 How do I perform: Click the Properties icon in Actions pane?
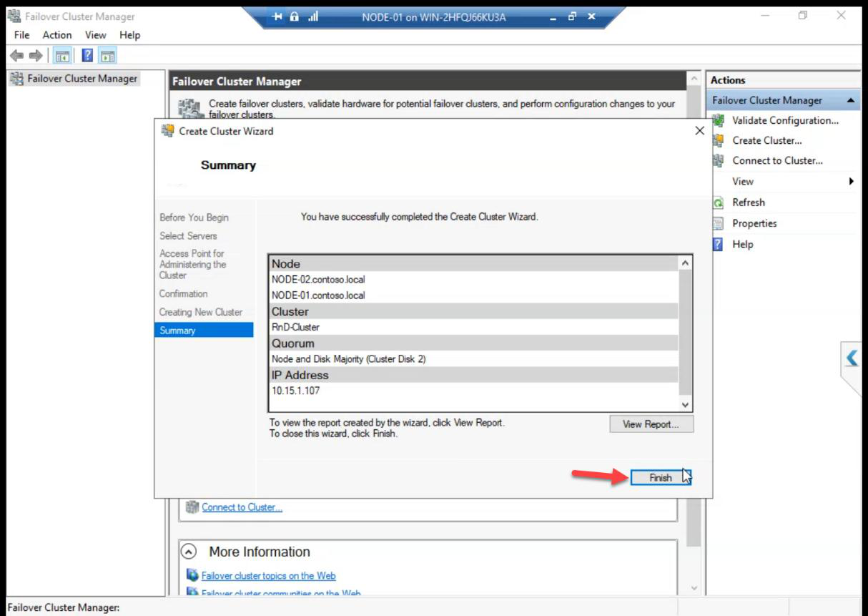[719, 223]
